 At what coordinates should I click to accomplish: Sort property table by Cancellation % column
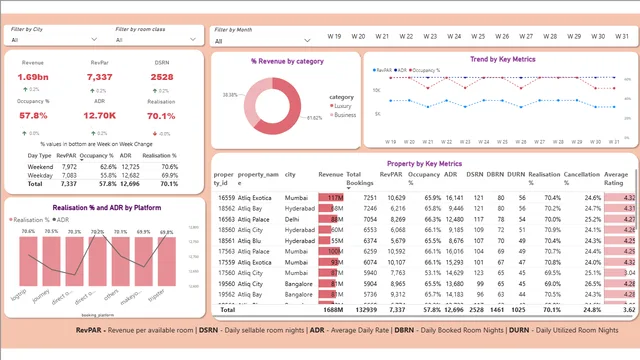tap(582, 179)
